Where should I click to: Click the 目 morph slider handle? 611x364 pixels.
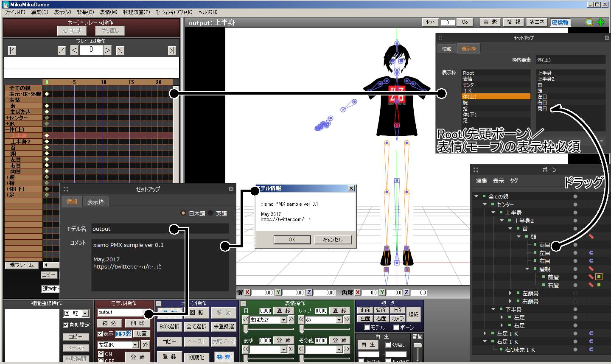click(245, 329)
